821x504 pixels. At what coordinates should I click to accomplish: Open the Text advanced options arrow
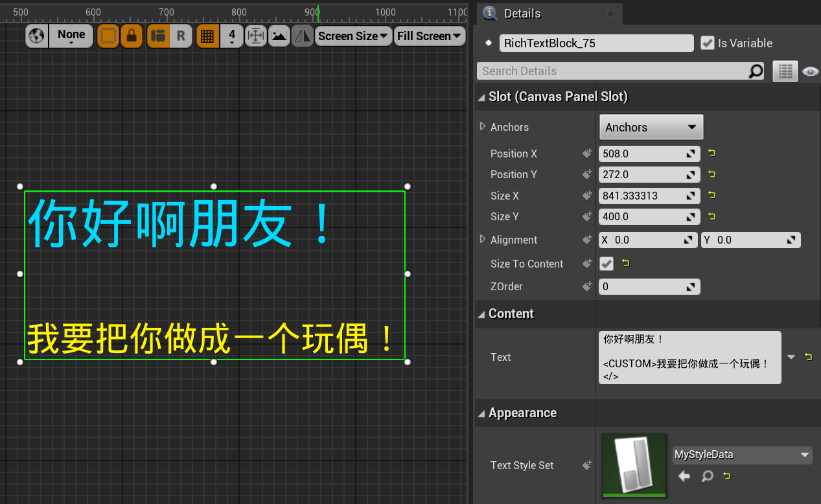pos(791,357)
